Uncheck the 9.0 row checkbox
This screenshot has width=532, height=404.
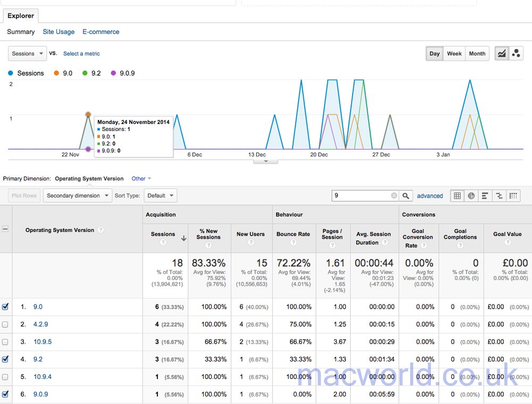tap(6, 307)
